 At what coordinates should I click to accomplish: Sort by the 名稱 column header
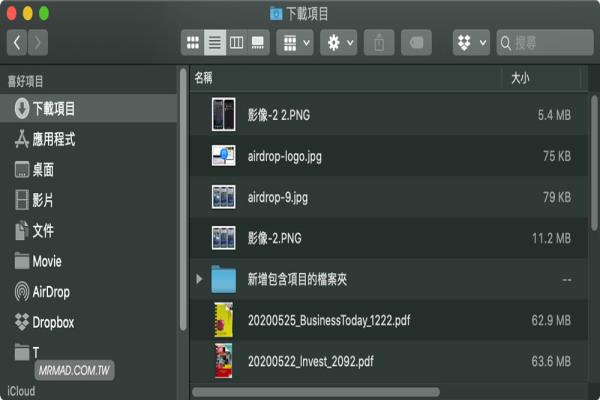click(x=346, y=78)
